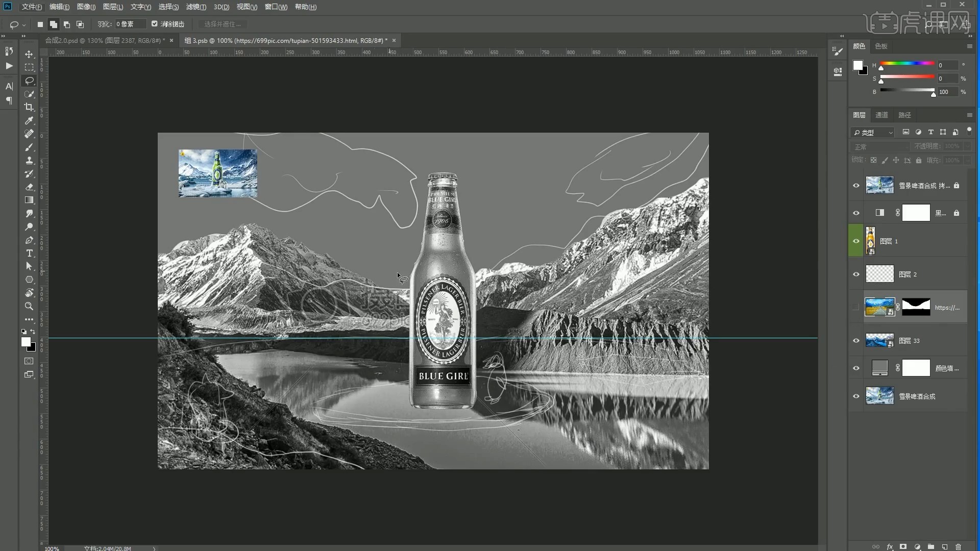The height and width of the screenshot is (551, 980).
Task: Select the Brush tool
Action: pyautogui.click(x=29, y=147)
